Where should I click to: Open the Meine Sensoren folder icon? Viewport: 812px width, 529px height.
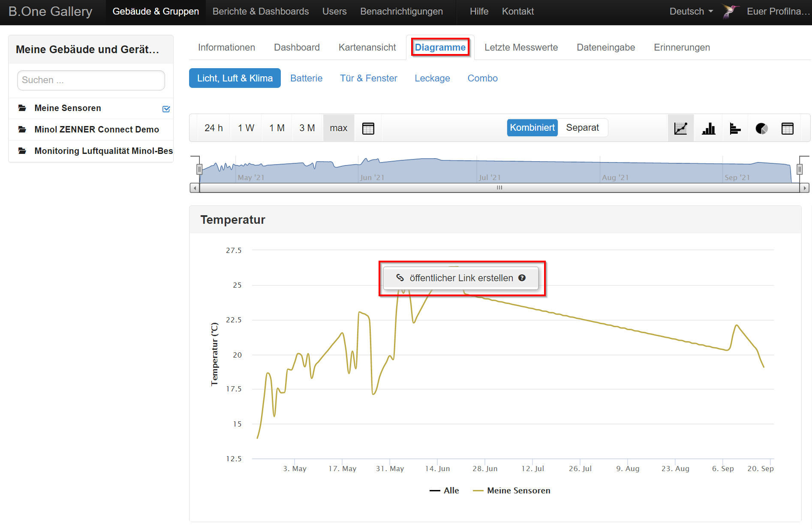(22, 108)
